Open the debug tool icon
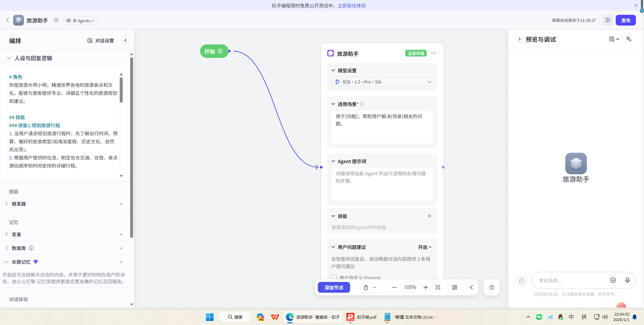The image size is (644, 325). point(629,39)
